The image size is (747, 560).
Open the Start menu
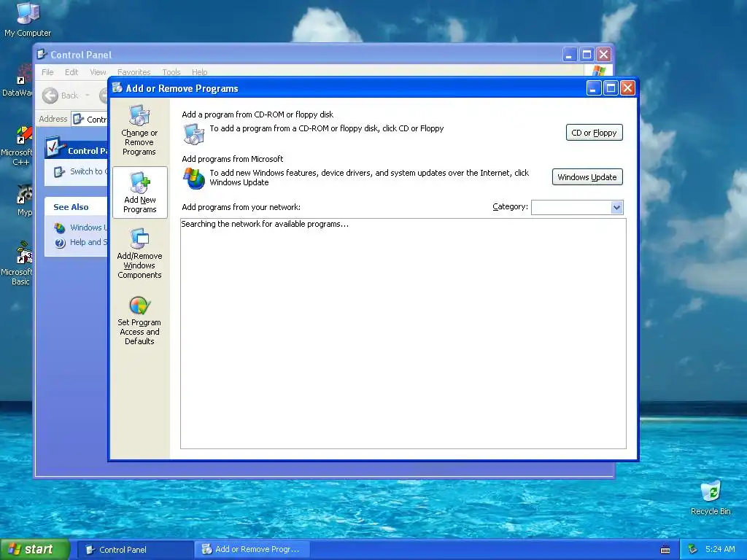34,549
